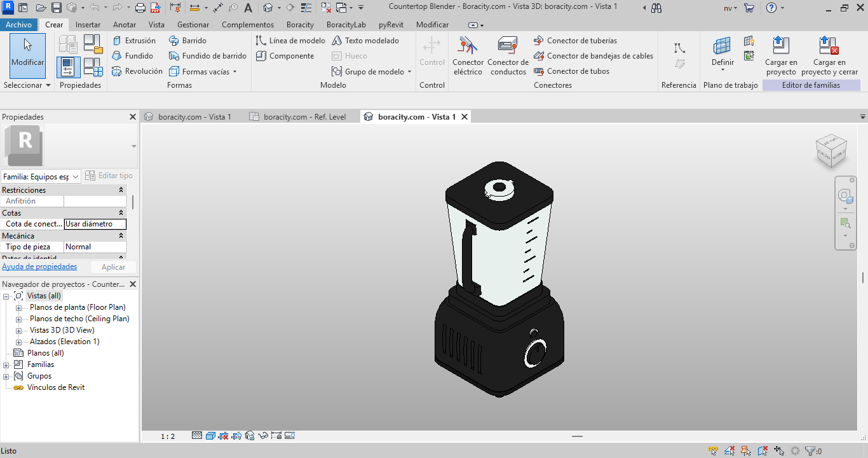Click the Cota de conector value field
Image resolution: width=868 pixels, height=458 pixels.
(95, 224)
